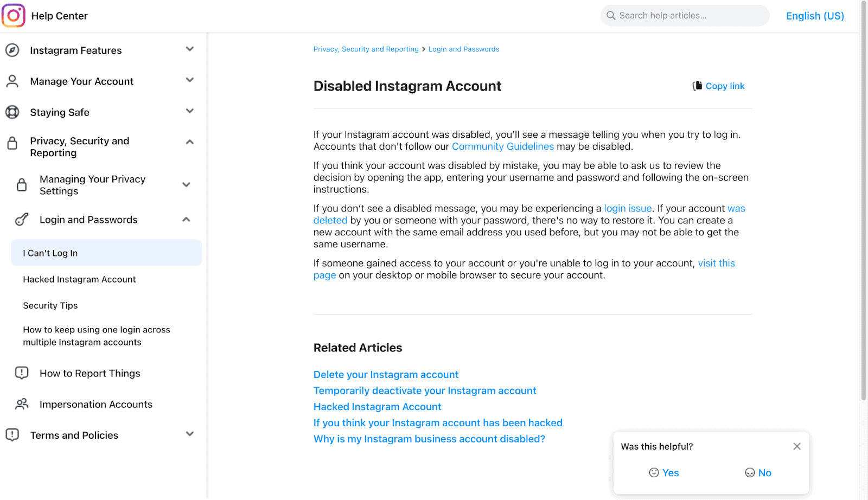Click the search magnifier icon
This screenshot has height=500, width=868.
pyautogui.click(x=611, y=16)
